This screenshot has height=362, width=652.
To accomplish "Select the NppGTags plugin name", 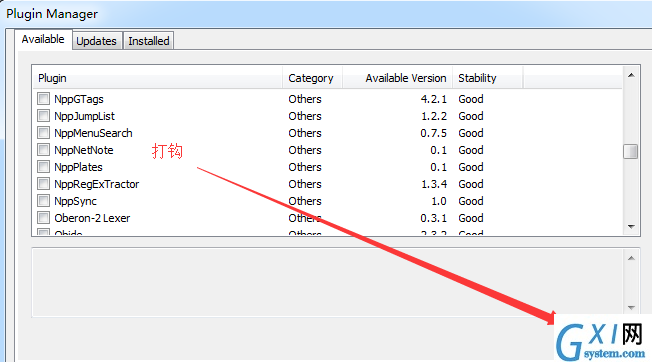I will point(79,99).
